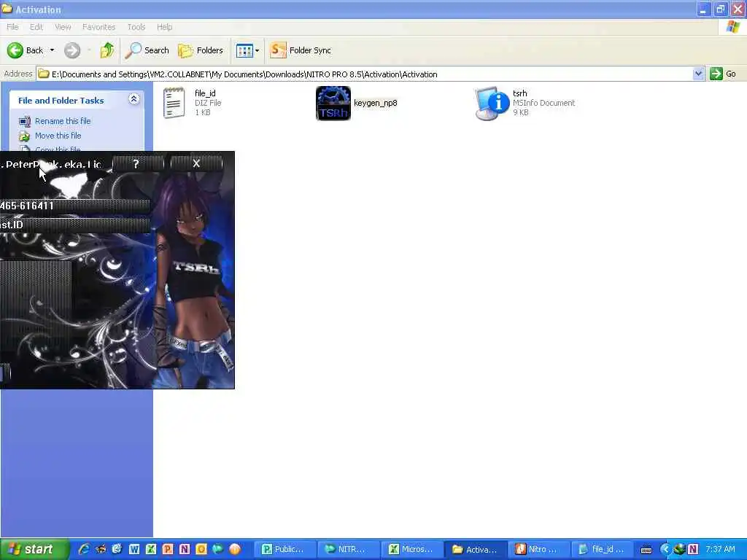Screen dimensions: 747x560
Task: Click the green Back arrow icon
Action: point(15,50)
